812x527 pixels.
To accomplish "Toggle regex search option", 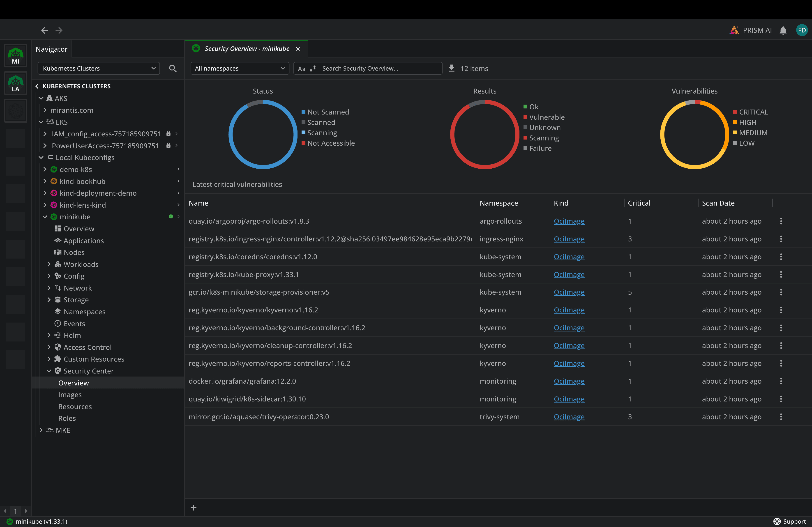I will 313,69.
